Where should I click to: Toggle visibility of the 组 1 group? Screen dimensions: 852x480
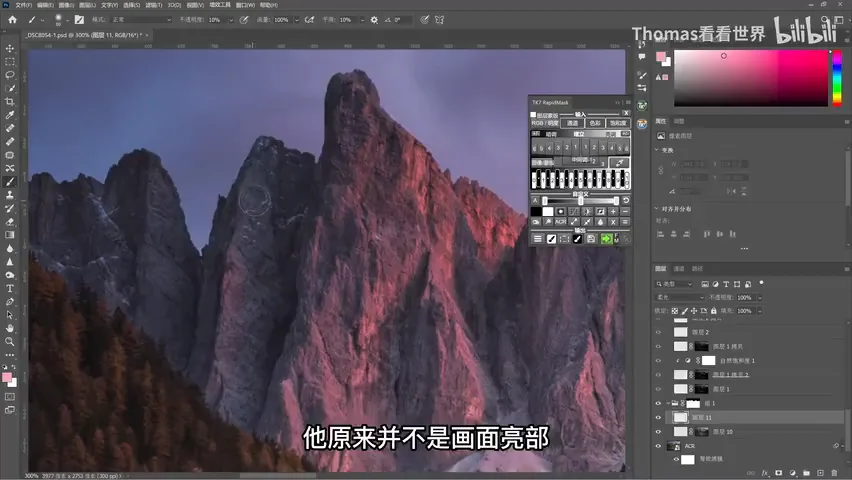tap(659, 403)
